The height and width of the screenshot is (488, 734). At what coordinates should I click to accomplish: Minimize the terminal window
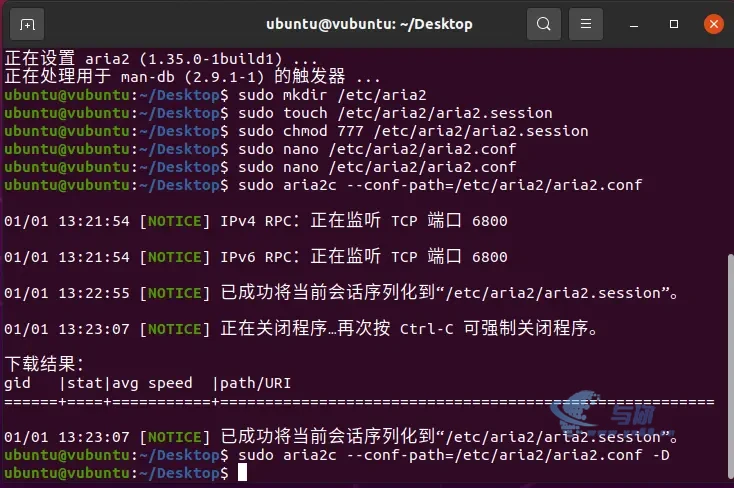click(634, 24)
